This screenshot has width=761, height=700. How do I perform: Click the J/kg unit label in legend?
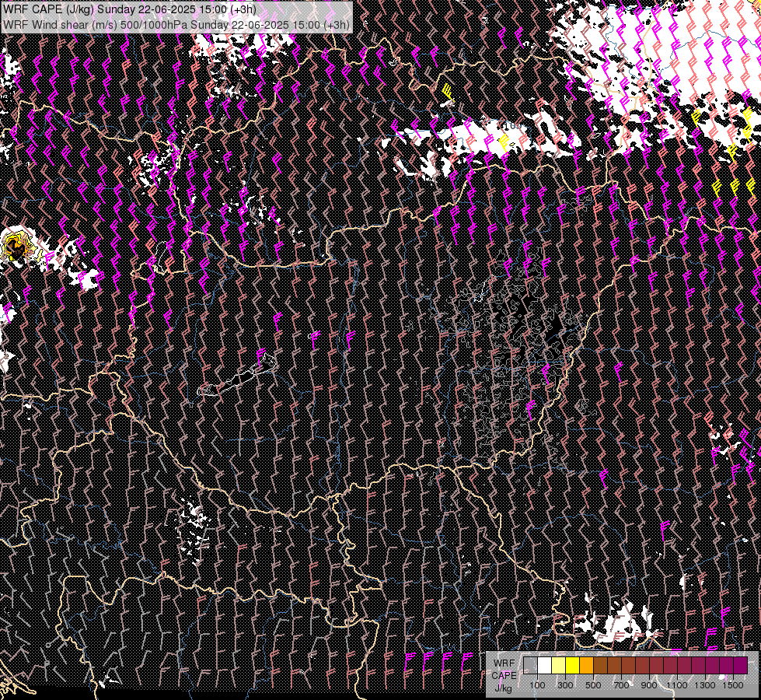[504, 688]
